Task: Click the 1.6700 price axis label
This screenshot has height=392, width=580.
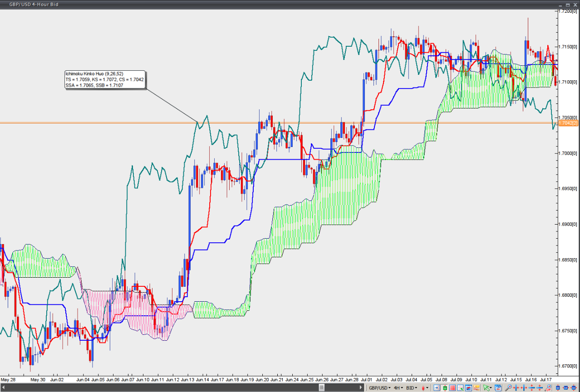Action: 567,366
